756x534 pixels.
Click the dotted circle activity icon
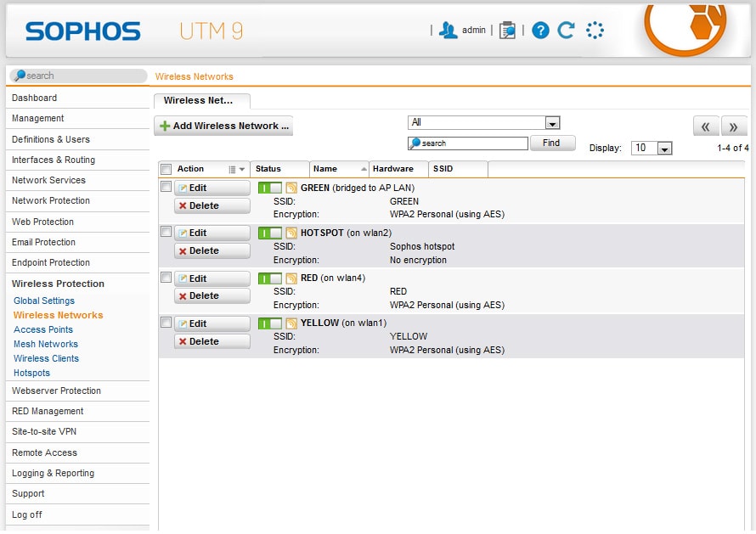(x=595, y=31)
